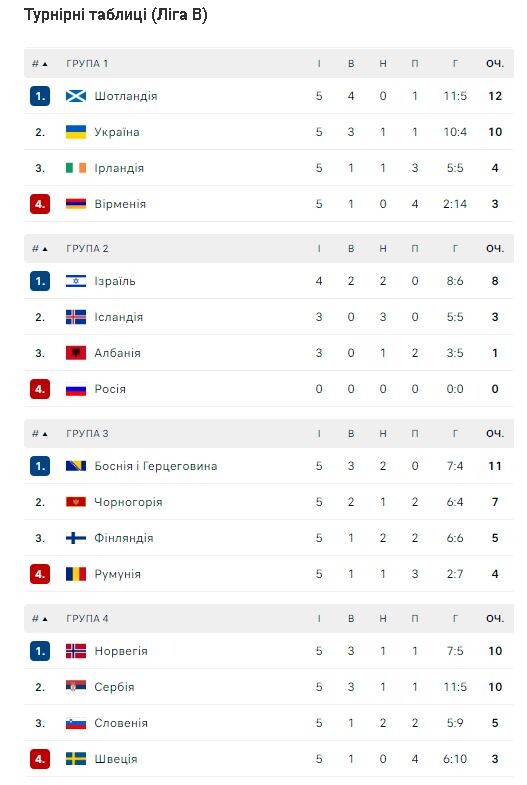Click the Ukraine flag icon

[76, 132]
